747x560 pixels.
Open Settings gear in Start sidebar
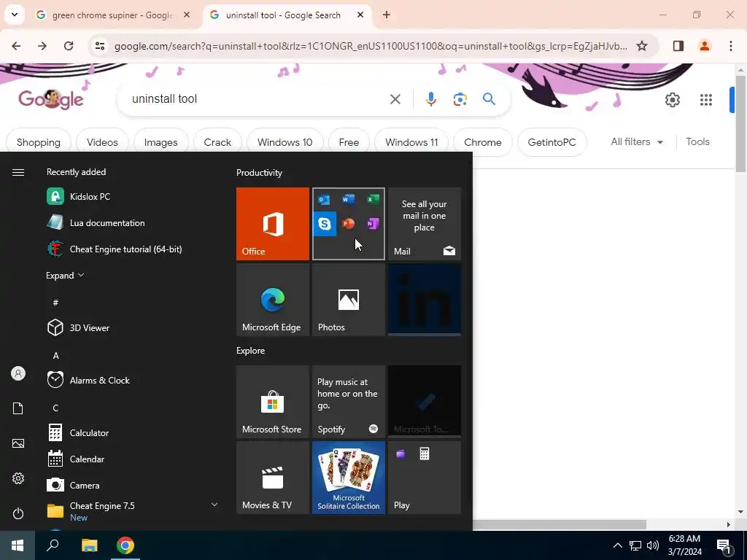(x=18, y=478)
